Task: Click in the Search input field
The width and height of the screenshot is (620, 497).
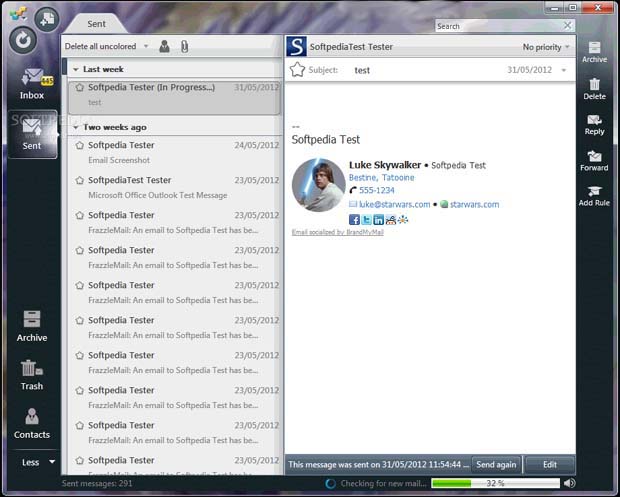Action: 499,26
